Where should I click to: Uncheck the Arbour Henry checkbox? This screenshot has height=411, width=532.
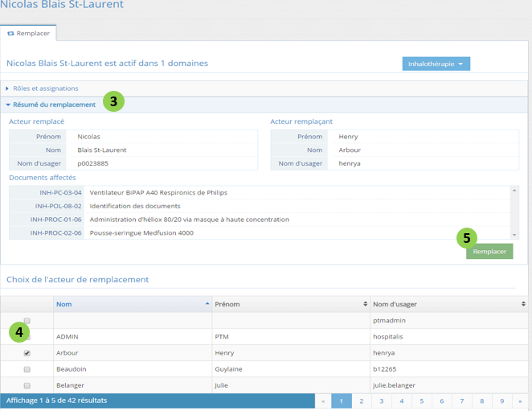click(x=27, y=353)
